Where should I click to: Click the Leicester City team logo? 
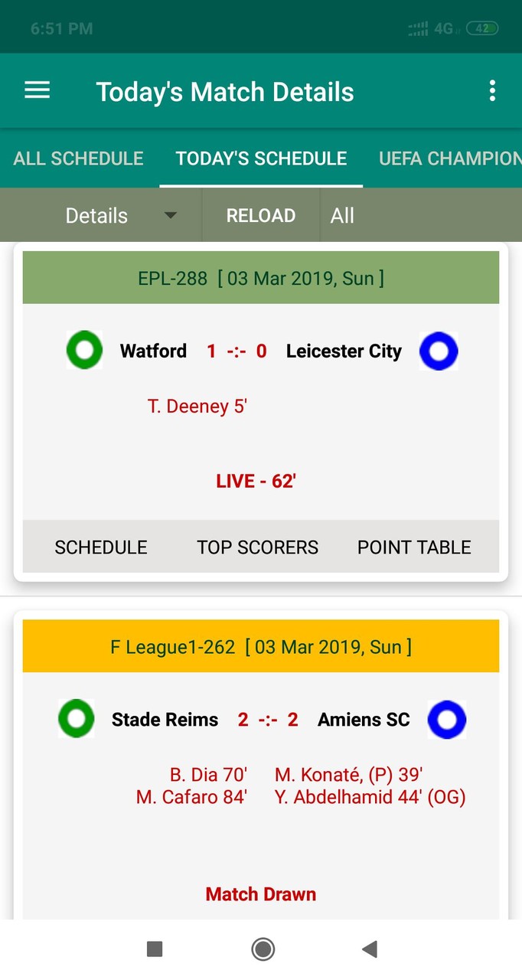point(438,350)
